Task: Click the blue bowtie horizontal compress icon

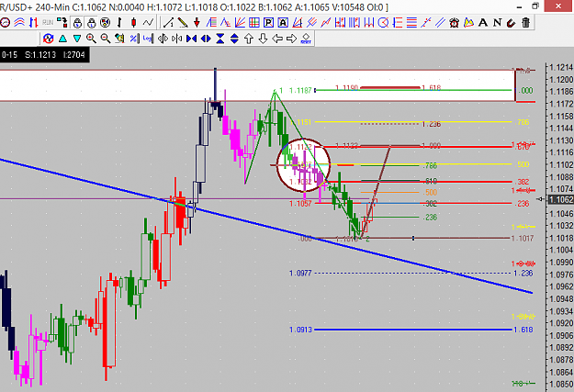Action: tap(191, 38)
